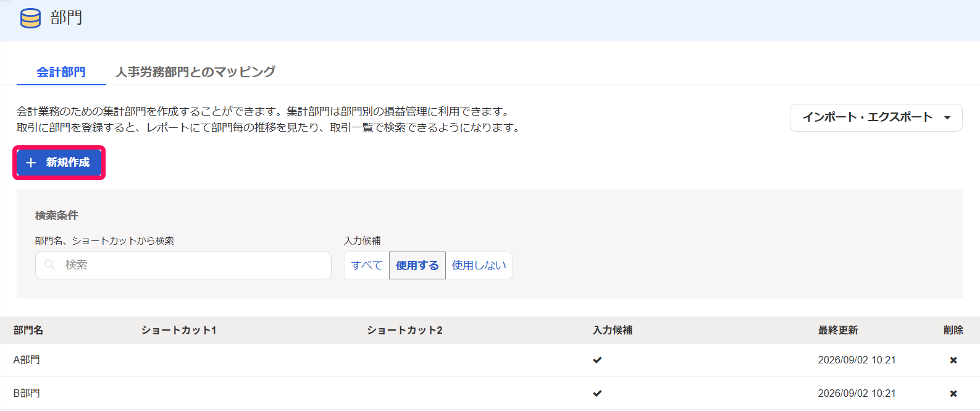The height and width of the screenshot is (411, 980).
Task: Click B部門 timestamp 2026/09/02 10:21
Action: click(856, 394)
